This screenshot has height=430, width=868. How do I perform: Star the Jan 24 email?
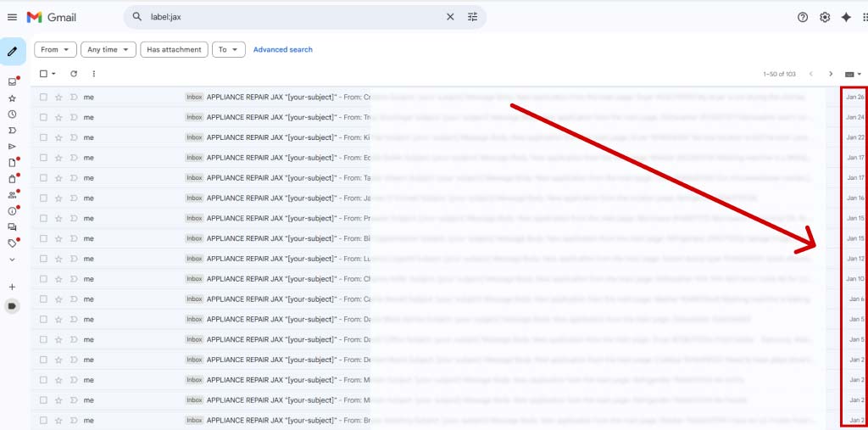pos(58,117)
